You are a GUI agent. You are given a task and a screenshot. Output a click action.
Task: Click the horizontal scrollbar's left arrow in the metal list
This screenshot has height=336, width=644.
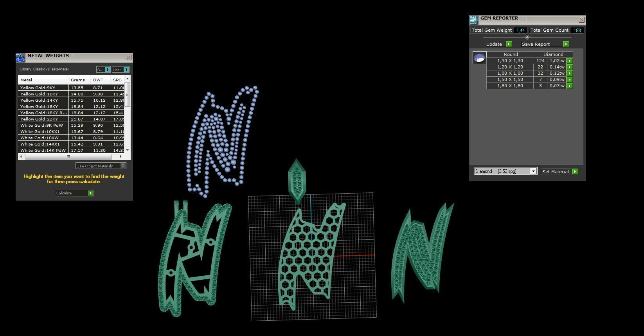(x=21, y=156)
